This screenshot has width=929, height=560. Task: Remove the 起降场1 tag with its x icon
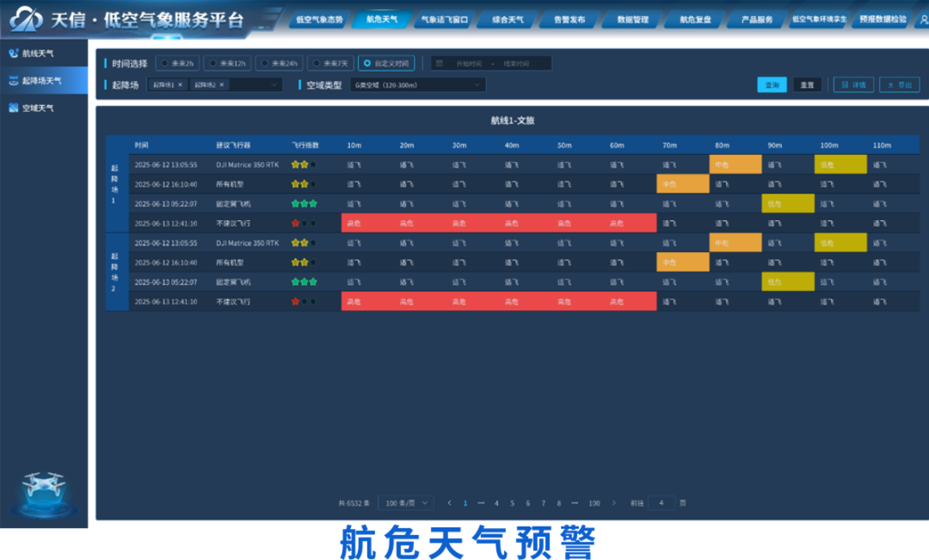[181, 85]
